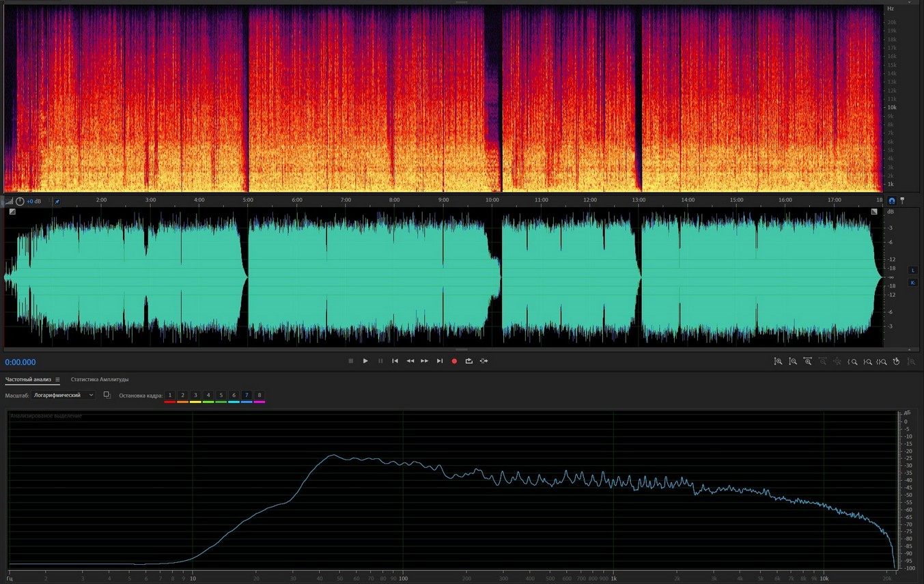Jump to the next marker in transport
The width and height of the screenshot is (924, 584).
click(440, 361)
